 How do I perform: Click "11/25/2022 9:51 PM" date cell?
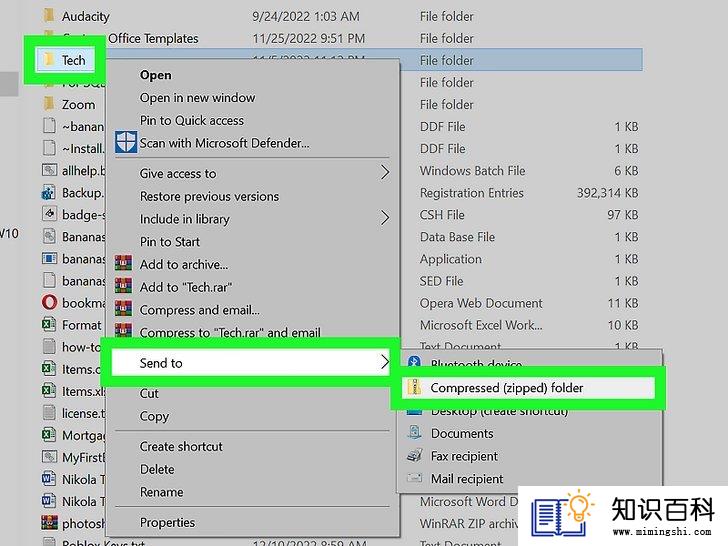pyautogui.click(x=308, y=38)
